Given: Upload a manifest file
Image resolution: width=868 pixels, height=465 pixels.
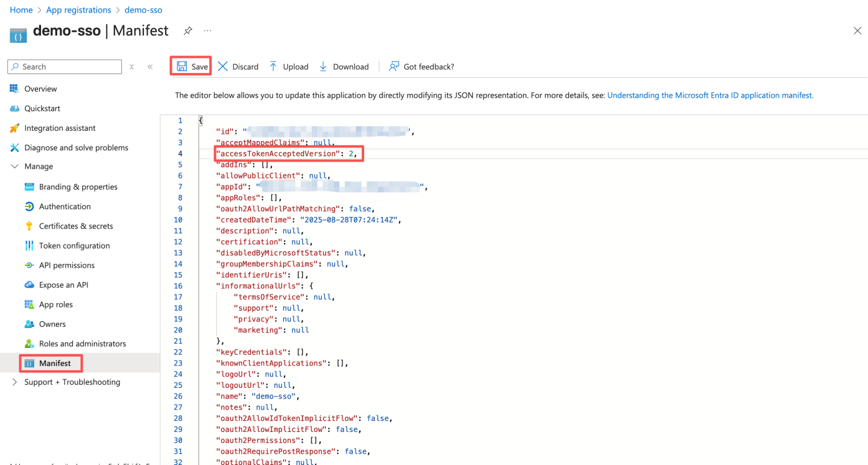Looking at the screenshot, I should click(x=289, y=66).
